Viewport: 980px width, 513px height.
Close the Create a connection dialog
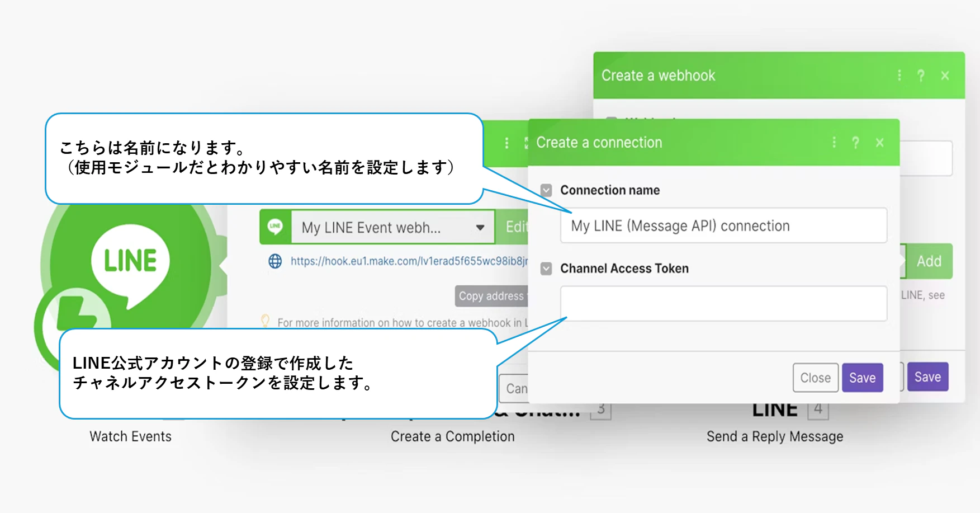(879, 143)
